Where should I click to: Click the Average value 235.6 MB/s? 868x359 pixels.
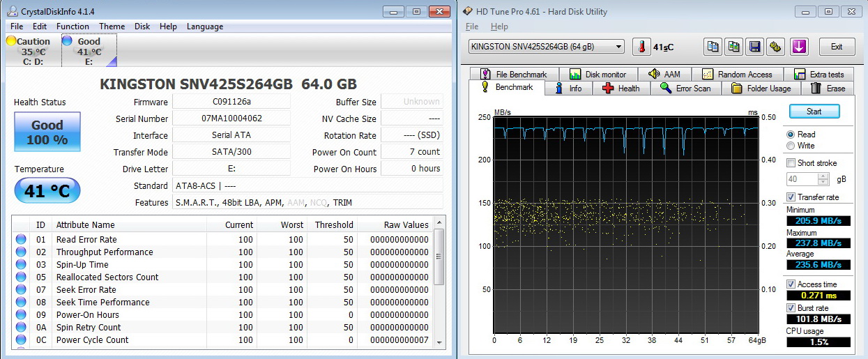[818, 265]
